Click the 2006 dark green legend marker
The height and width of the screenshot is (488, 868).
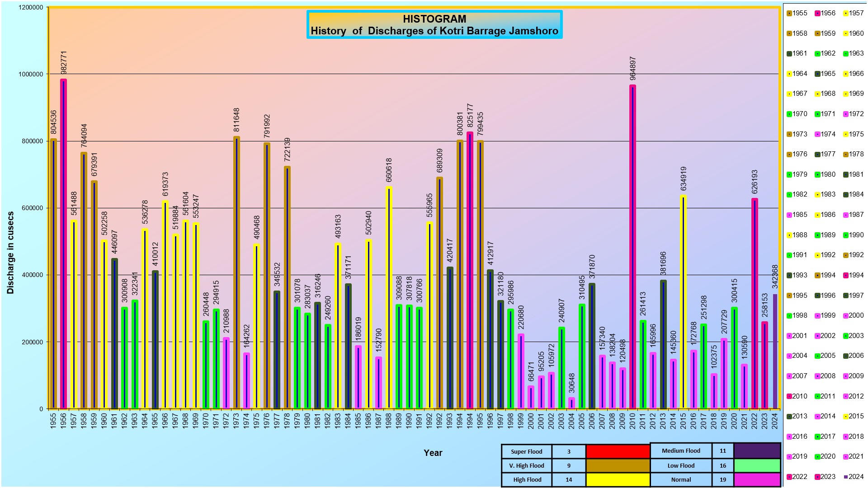pyautogui.click(x=846, y=356)
